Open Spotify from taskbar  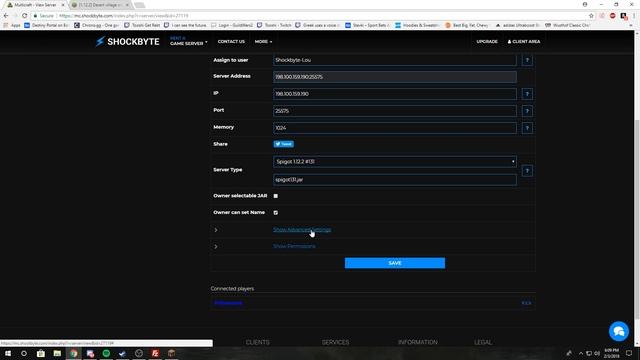tap(106, 353)
